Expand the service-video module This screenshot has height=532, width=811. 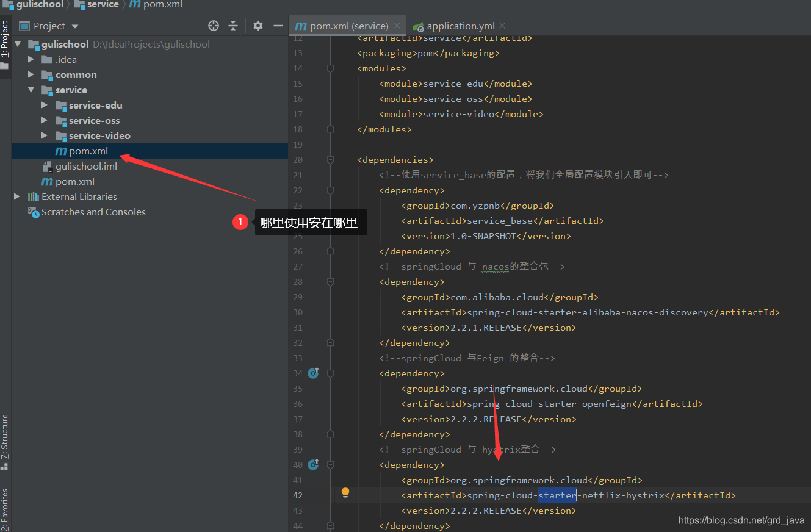45,135
